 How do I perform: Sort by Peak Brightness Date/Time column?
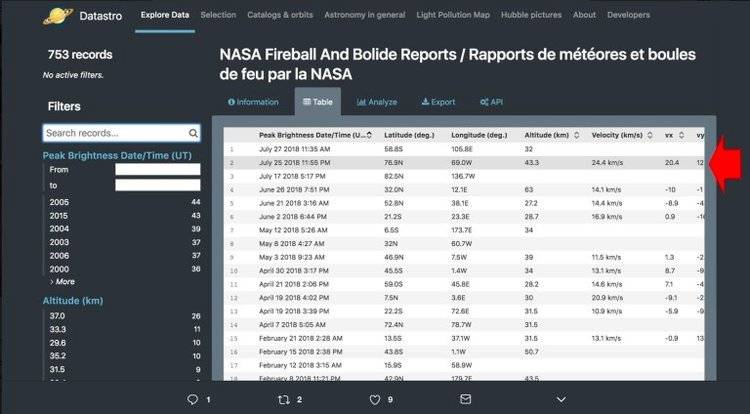(315, 135)
